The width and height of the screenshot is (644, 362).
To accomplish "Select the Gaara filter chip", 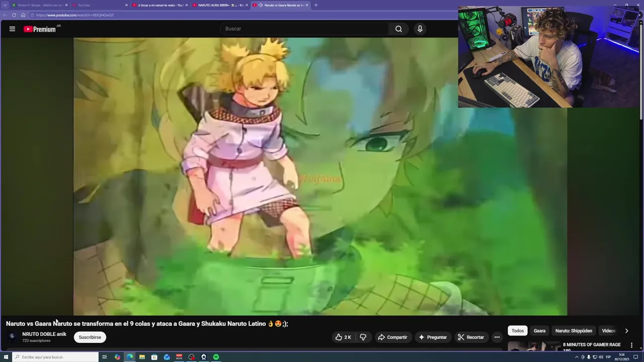I will (x=539, y=331).
